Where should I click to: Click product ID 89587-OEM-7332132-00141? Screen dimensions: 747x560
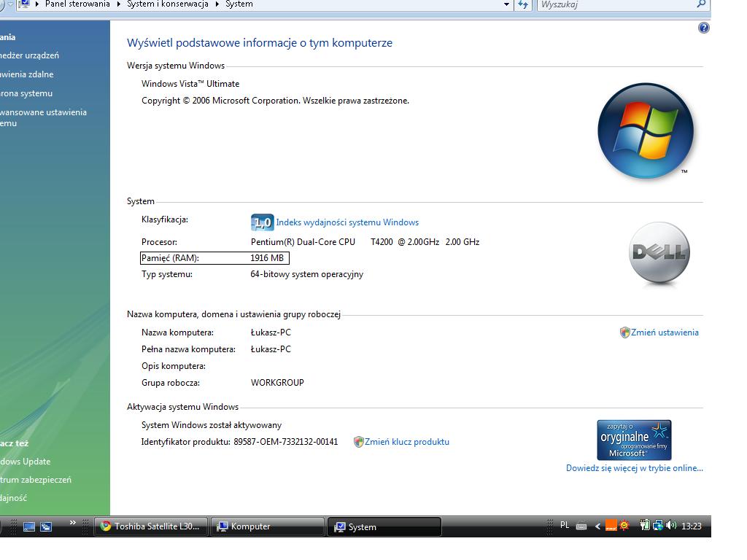tap(285, 442)
